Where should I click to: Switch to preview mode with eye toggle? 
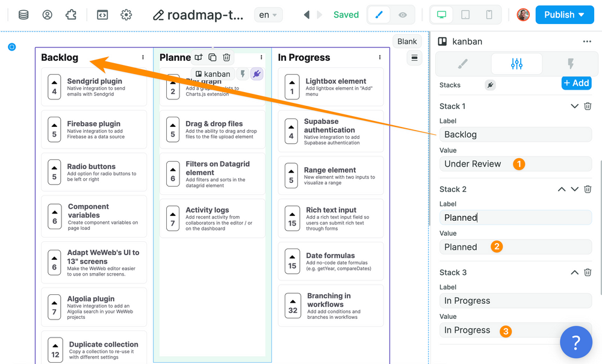[x=402, y=15]
